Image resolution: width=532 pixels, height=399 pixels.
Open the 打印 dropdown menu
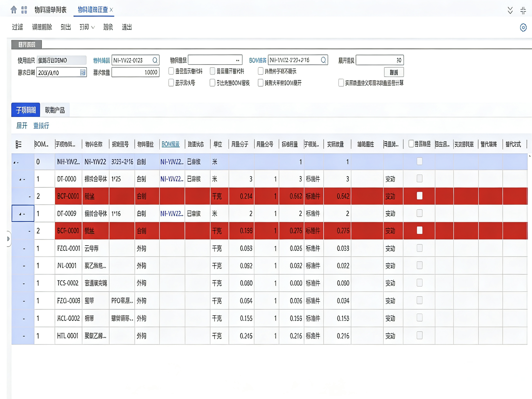click(87, 27)
